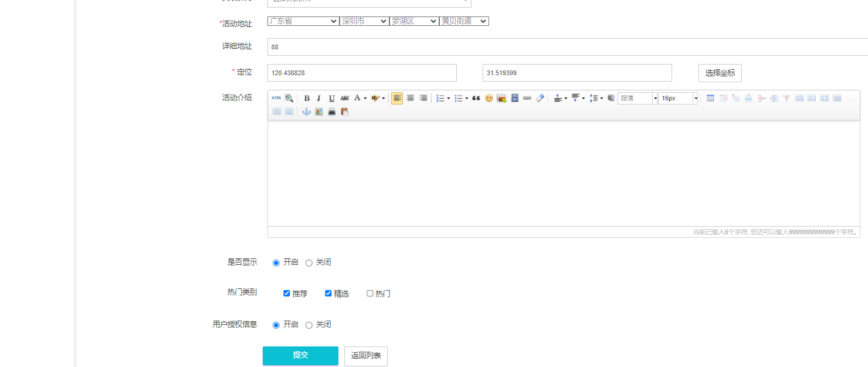The height and width of the screenshot is (367, 868).
Task: Click the insert table icon
Action: (710, 98)
